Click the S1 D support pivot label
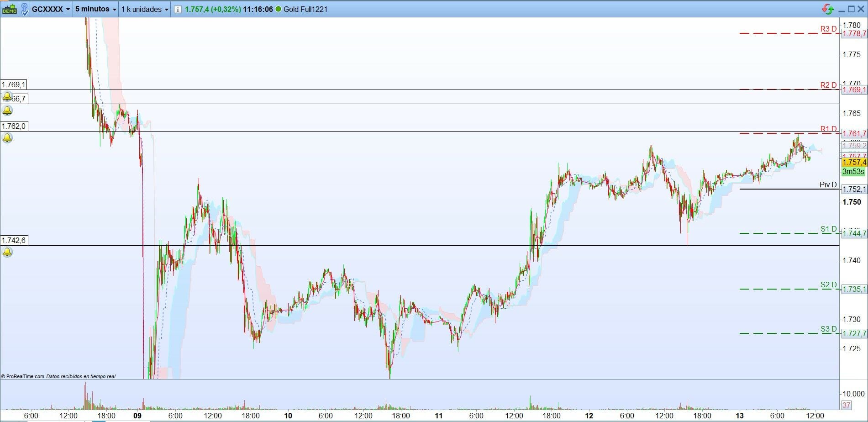868x422 pixels. 828,229
